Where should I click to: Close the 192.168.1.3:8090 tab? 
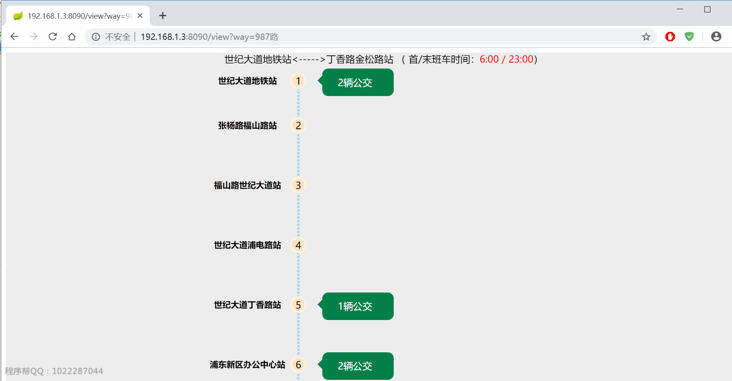(140, 15)
